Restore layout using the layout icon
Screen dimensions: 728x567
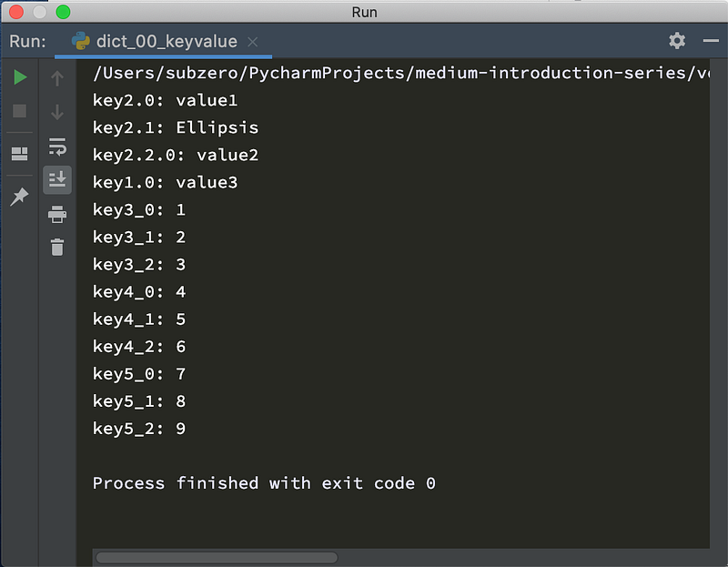tap(19, 154)
